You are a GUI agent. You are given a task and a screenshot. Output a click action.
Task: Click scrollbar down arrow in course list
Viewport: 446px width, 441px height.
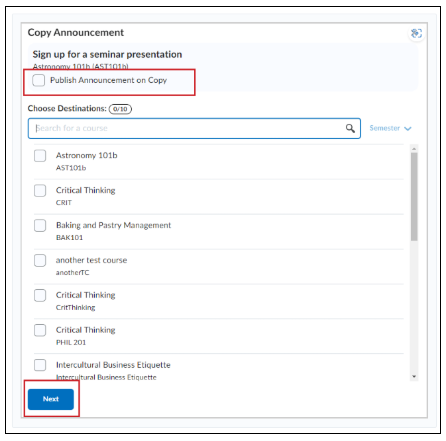[414, 376]
